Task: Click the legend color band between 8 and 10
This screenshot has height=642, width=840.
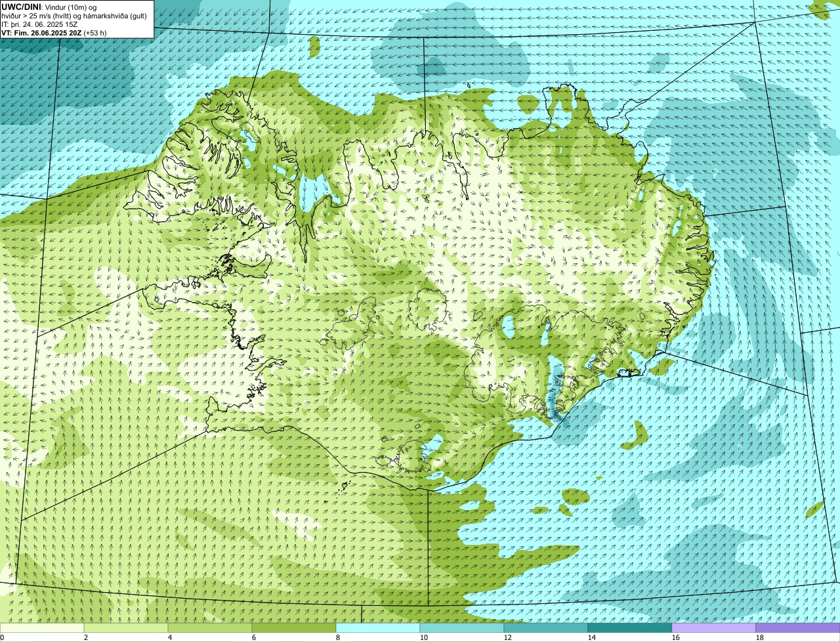Action: tap(378, 628)
